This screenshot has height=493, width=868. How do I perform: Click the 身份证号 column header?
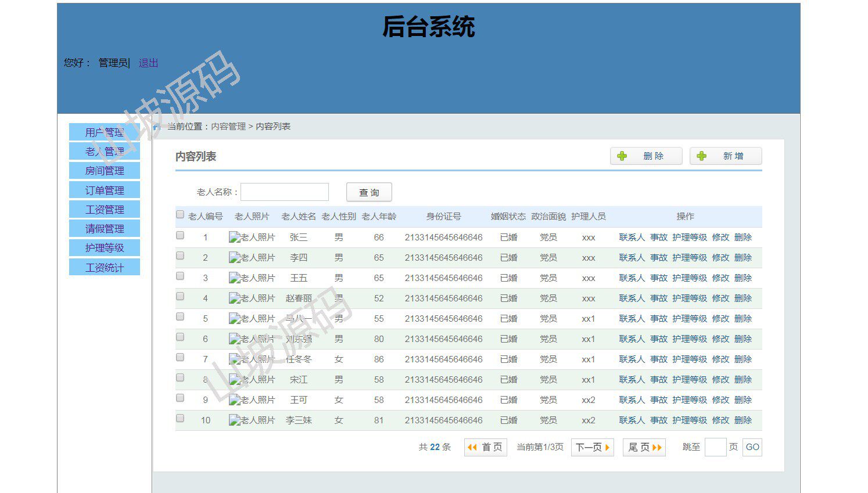[443, 217]
